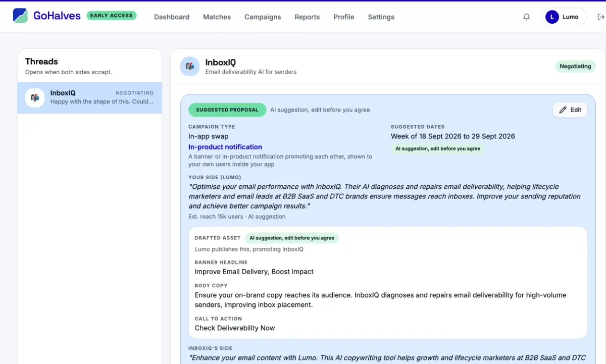Click the InboxIQ mailbox icon in thread list
The image size is (606, 364).
point(35,97)
